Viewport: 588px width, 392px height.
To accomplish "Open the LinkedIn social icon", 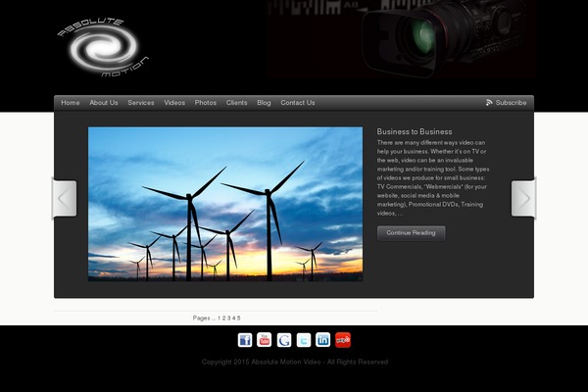I will coord(322,340).
